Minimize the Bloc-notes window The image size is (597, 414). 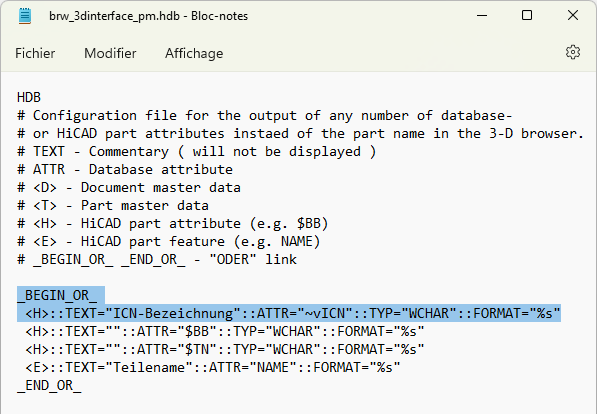point(482,16)
